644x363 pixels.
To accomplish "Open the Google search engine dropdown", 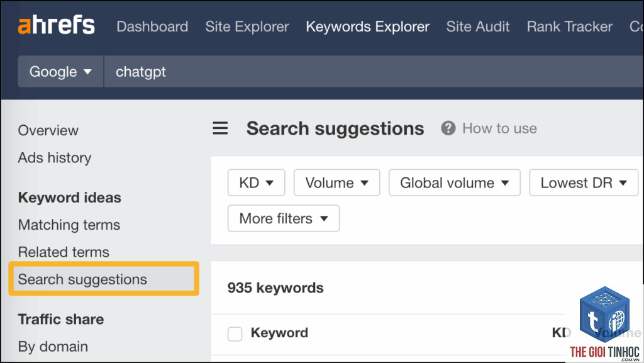I will coord(60,72).
